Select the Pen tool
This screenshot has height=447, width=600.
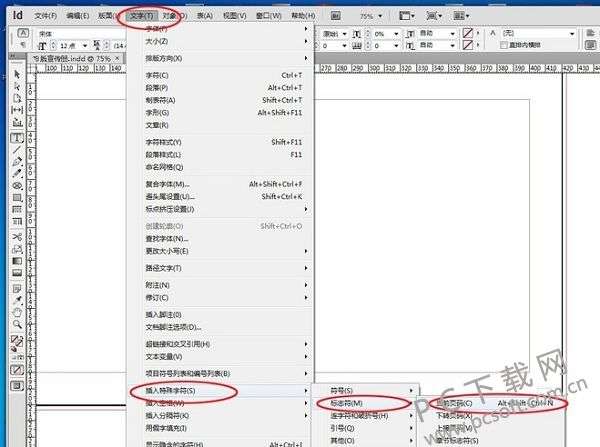coord(17,162)
